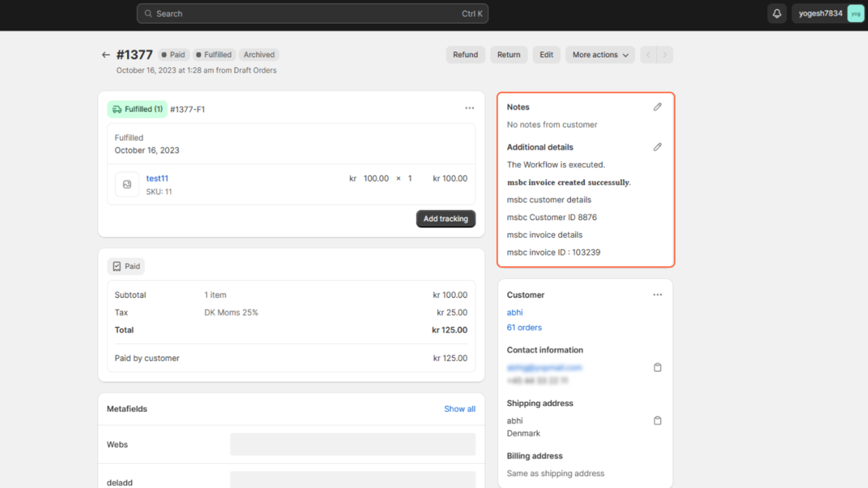Click the Refund button
The height and width of the screenshot is (488, 868).
(x=465, y=55)
